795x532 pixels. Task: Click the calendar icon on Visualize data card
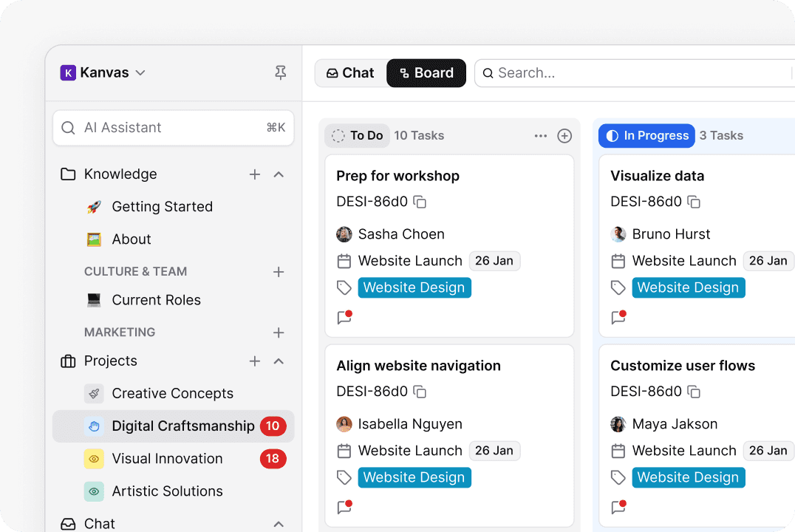click(x=618, y=261)
